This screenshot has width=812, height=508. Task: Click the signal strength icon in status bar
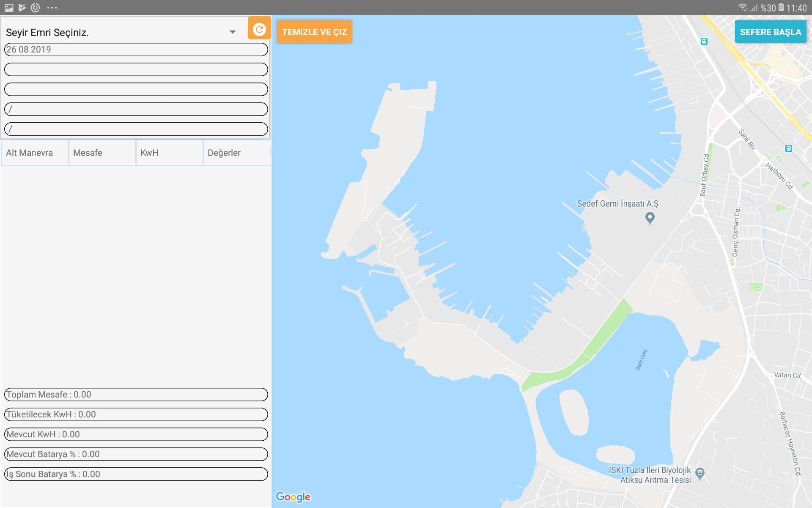tap(754, 8)
